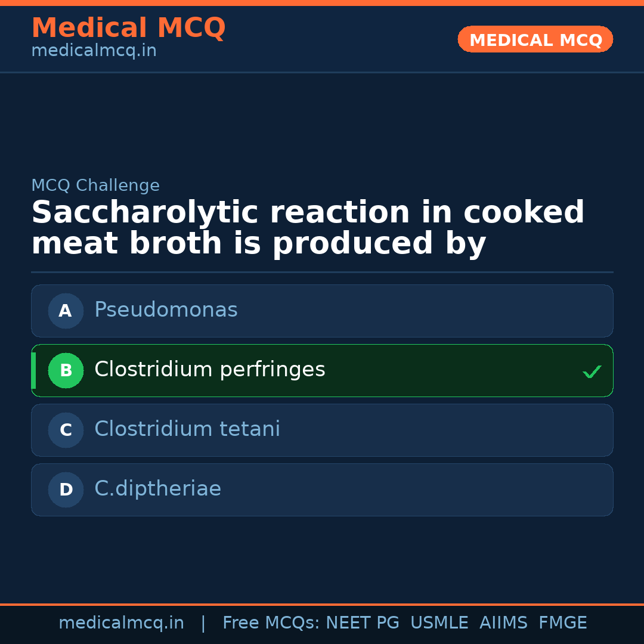Viewport: 644px width, 644px height.
Task: Open the medicalmcq.in link in the footer
Action: (121, 623)
